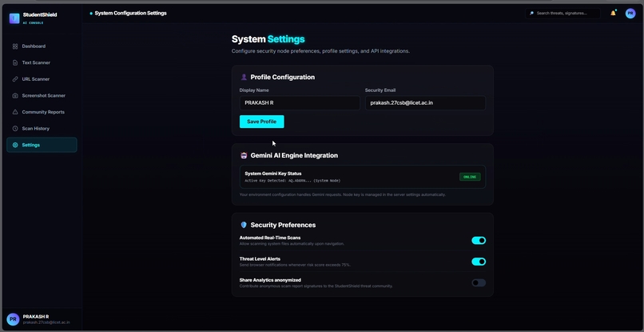Select the Screenshot Scanner camera icon
The width and height of the screenshot is (644, 332).
pyautogui.click(x=15, y=96)
